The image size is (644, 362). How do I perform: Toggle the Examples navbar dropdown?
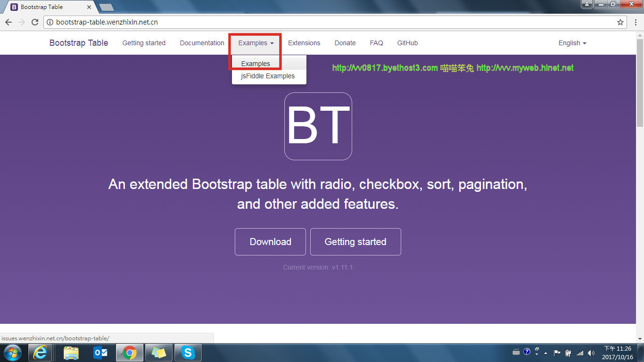pos(256,43)
